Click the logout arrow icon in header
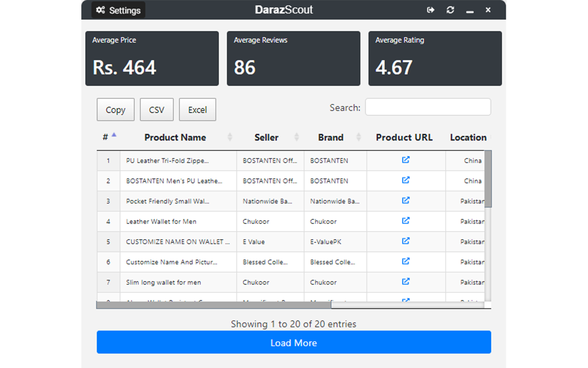 point(430,10)
